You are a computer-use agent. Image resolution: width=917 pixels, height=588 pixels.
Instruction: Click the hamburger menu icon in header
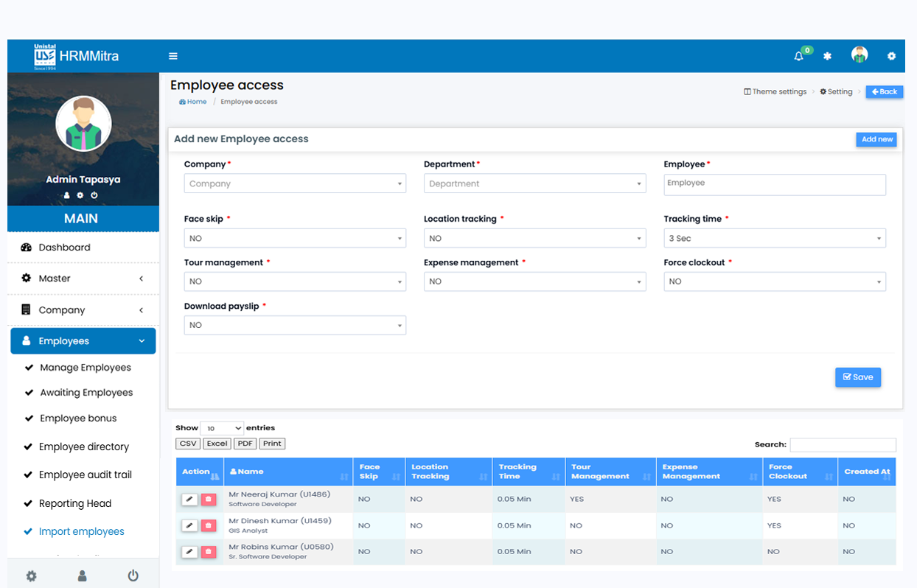click(x=173, y=56)
